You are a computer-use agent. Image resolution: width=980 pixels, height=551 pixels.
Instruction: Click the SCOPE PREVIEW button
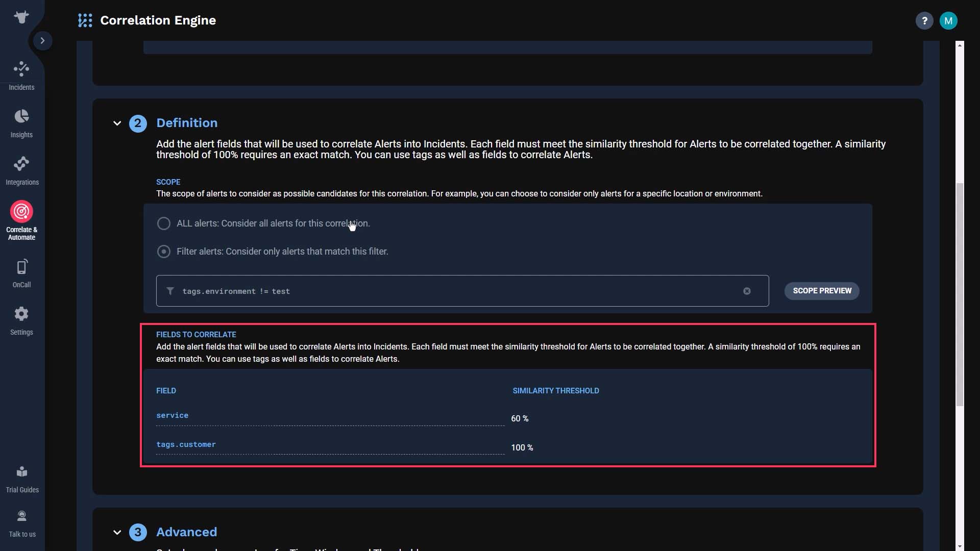(822, 290)
